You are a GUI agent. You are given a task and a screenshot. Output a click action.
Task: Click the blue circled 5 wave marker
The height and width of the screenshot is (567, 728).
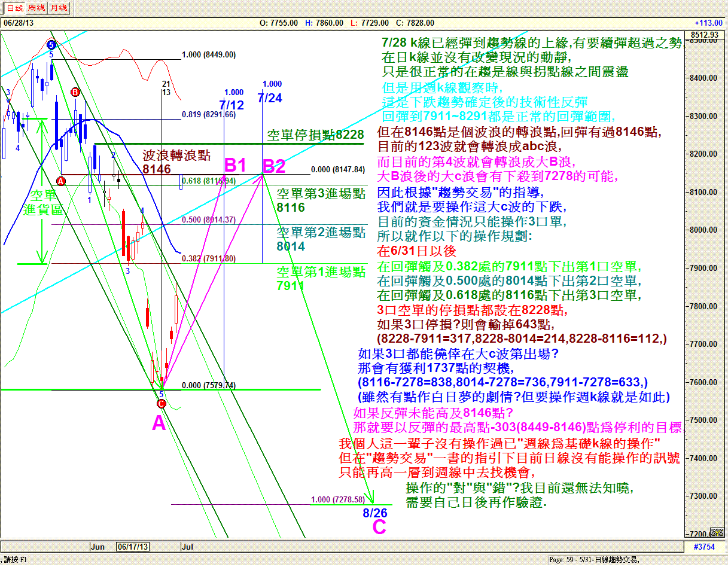[51, 44]
